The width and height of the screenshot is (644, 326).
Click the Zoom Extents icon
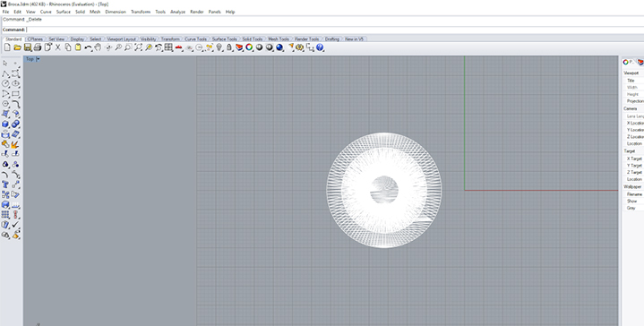(139, 47)
